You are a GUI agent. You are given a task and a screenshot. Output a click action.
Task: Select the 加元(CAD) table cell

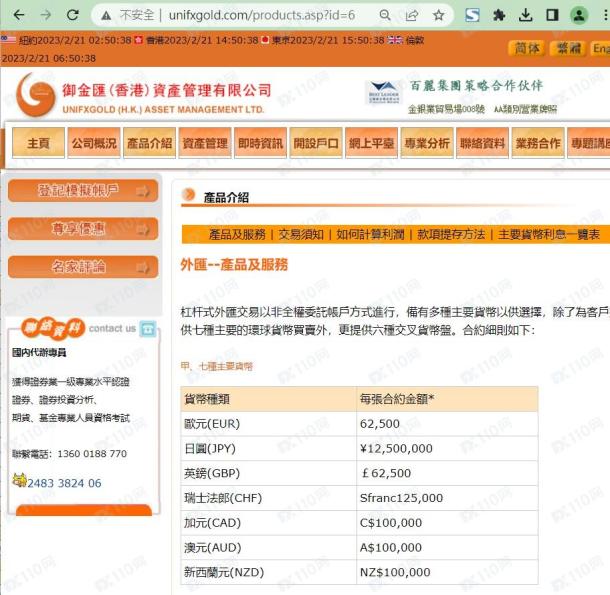(x=268, y=523)
